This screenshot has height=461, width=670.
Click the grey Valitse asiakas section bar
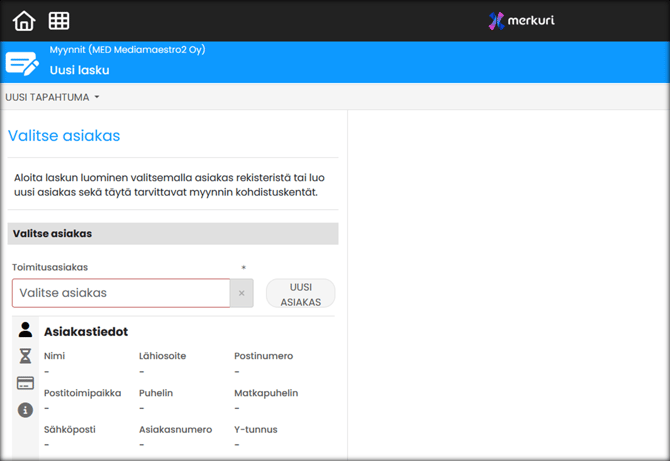click(173, 233)
